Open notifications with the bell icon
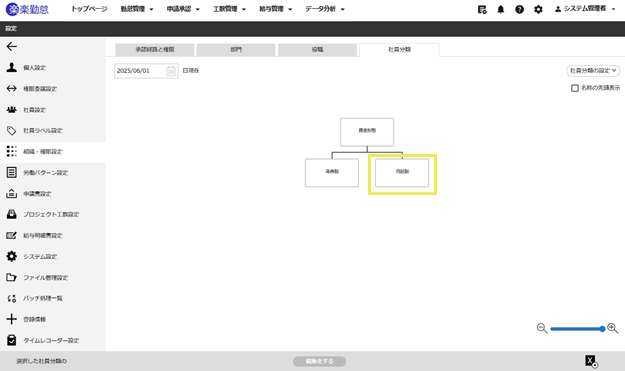 pyautogui.click(x=501, y=10)
